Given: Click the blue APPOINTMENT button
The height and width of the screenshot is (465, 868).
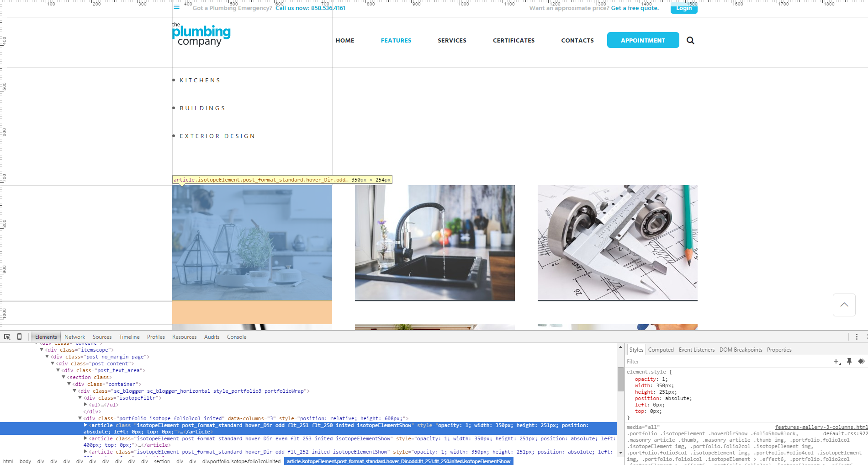Looking at the screenshot, I should point(643,40).
